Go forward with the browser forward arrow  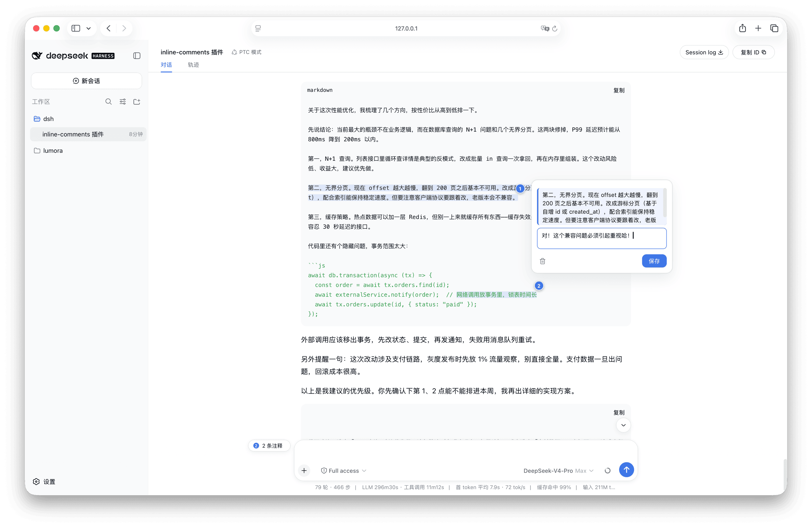[x=124, y=28]
